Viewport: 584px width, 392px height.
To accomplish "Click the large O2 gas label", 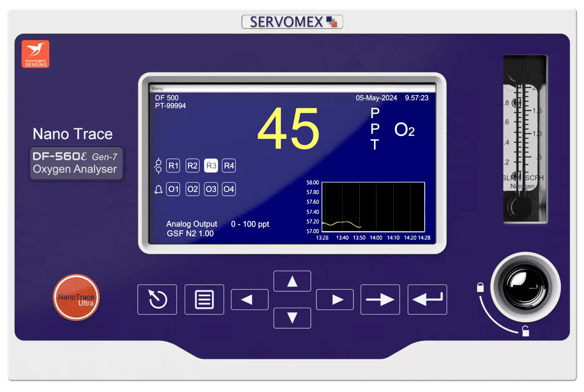I will (x=405, y=130).
